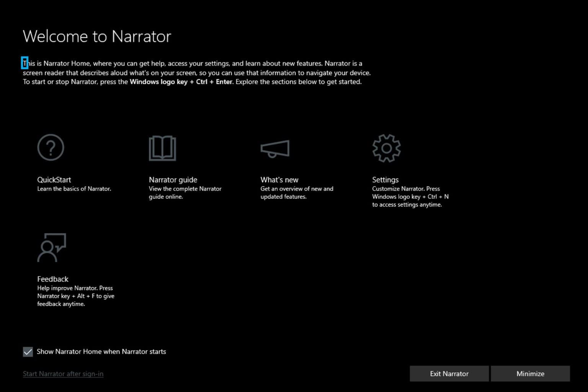Open Narrator guide via the book icon
Screen dimensions: 588x392
pos(162,148)
